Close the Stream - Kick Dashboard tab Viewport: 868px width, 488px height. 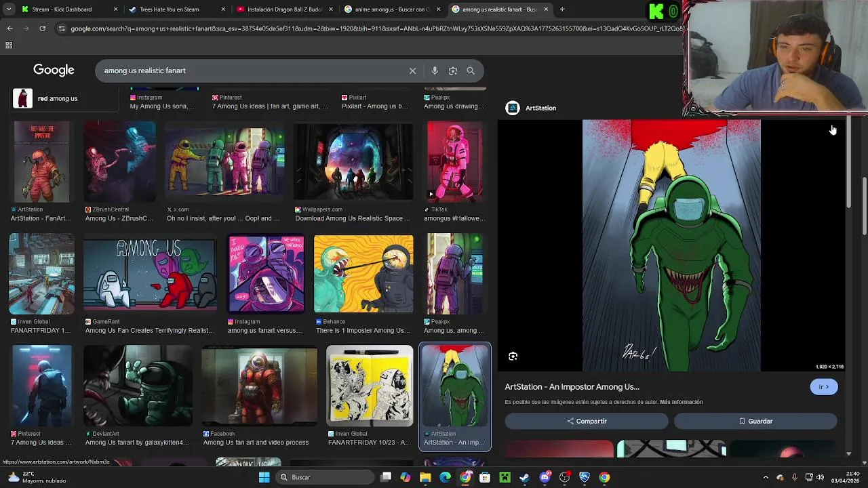tap(115, 9)
